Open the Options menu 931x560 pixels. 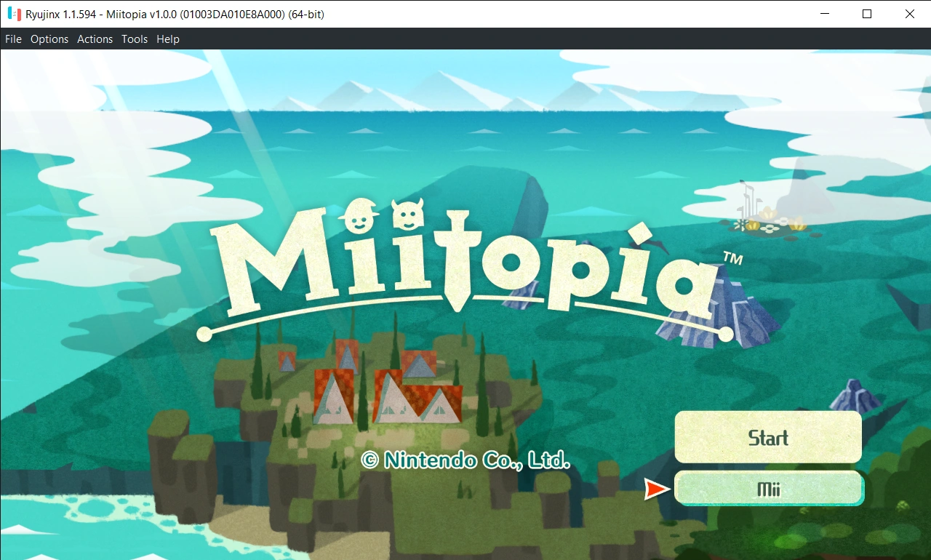coord(49,39)
